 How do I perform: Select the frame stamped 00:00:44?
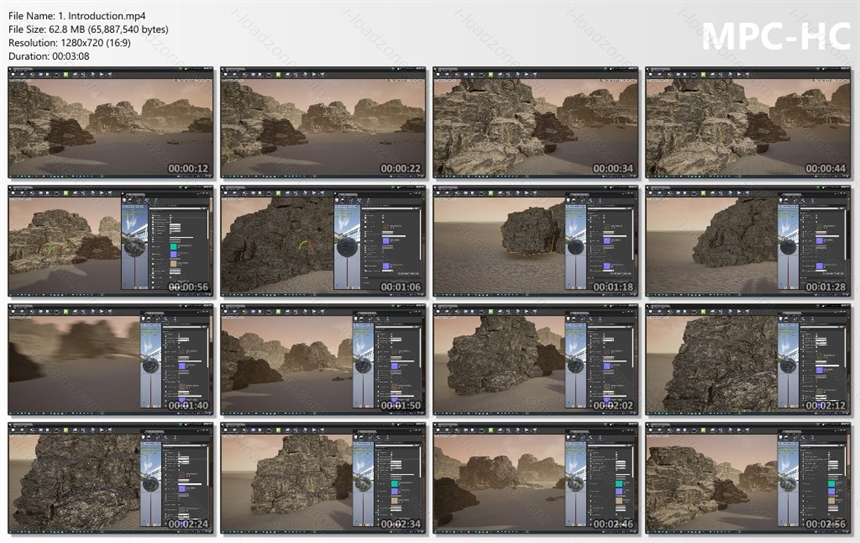pos(748,122)
